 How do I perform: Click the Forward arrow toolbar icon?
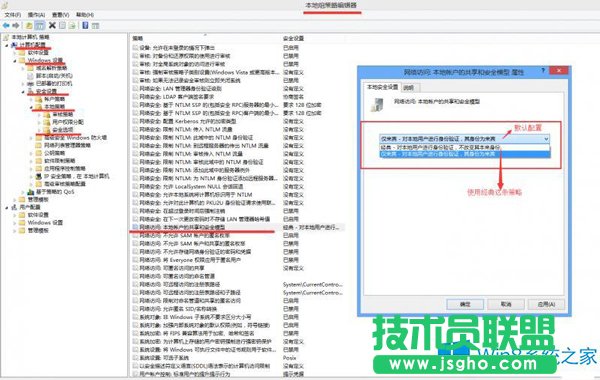point(16,26)
